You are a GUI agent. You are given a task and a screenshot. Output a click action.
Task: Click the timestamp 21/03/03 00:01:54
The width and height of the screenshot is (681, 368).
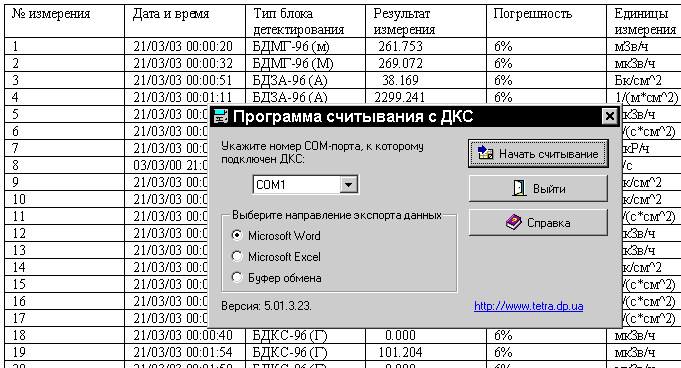183,352
